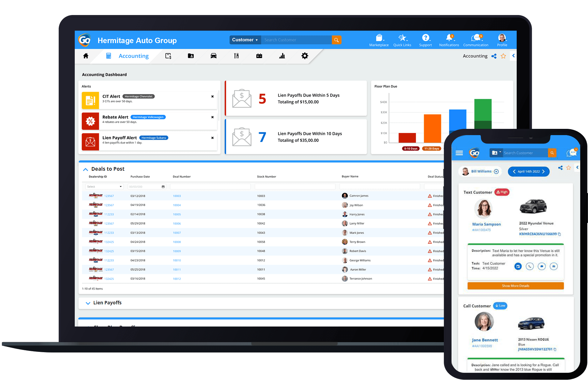Click the orange bar in Floor Plan chart
Image resolution: width=588 pixels, height=380 pixels.
point(432,129)
